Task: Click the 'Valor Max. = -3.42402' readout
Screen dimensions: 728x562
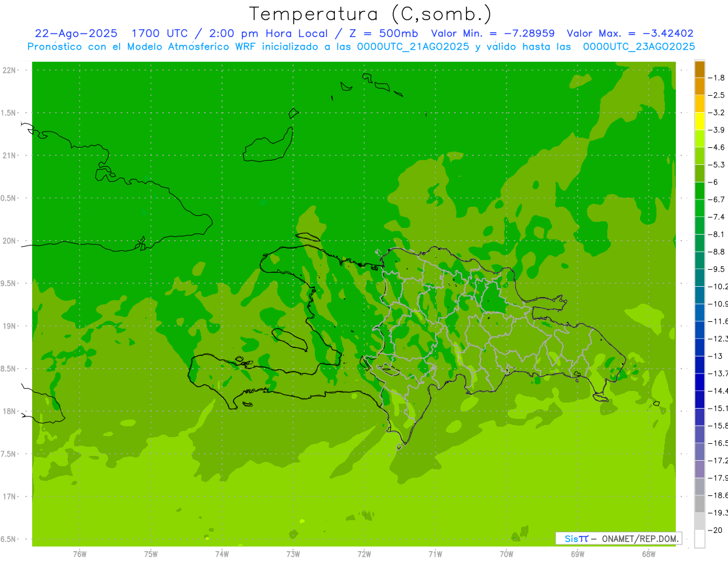Action: pos(630,33)
